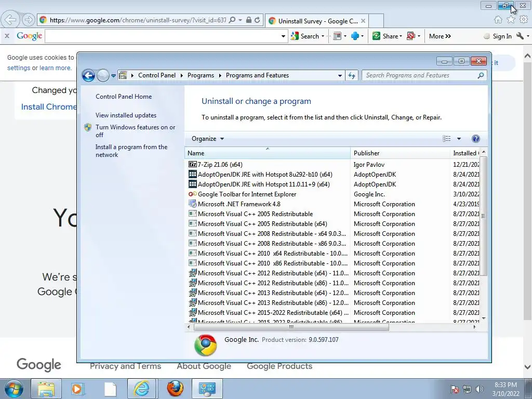
Task: Open Windows Media Player taskbar icon
Action: click(78, 389)
